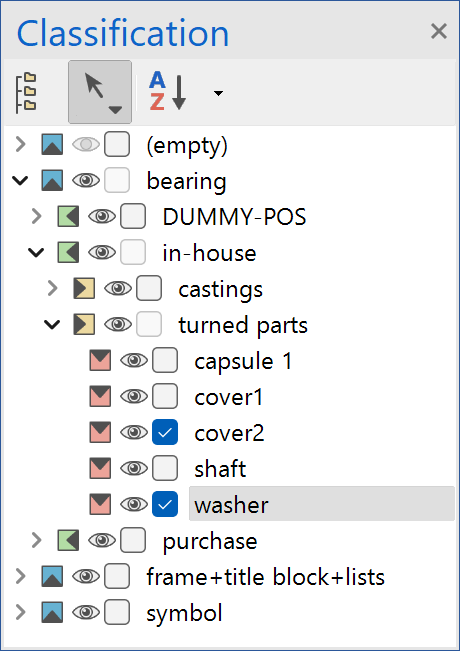Collapse the bearing node
Screen dimensions: 460x651
(20, 181)
